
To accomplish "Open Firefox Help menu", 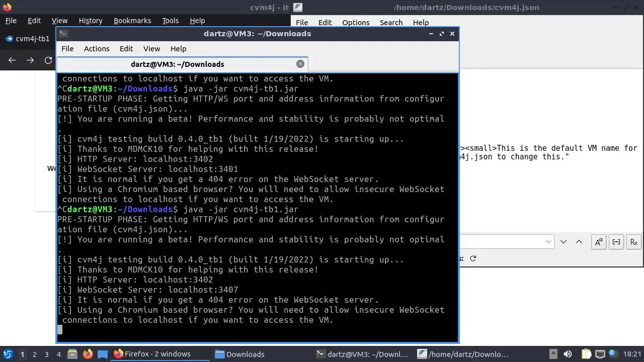I will pos(197,21).
